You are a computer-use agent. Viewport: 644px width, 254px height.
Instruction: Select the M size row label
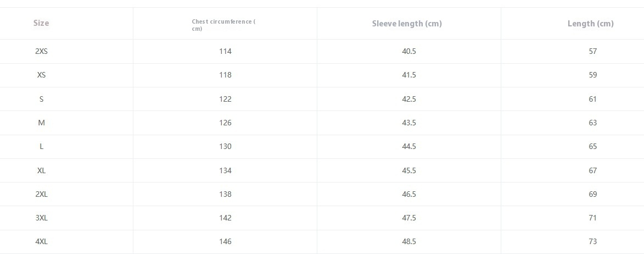coord(41,123)
